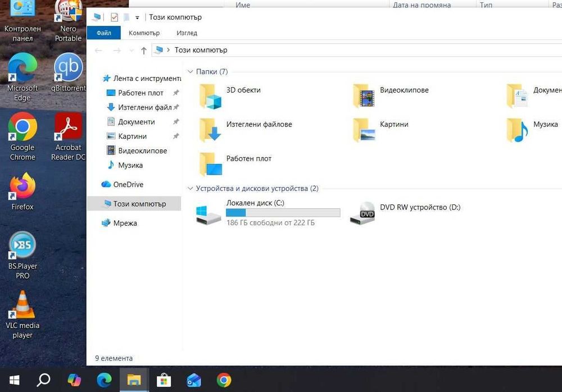Open the Музика folder in the main pane
The image size is (562, 392).
click(x=532, y=130)
